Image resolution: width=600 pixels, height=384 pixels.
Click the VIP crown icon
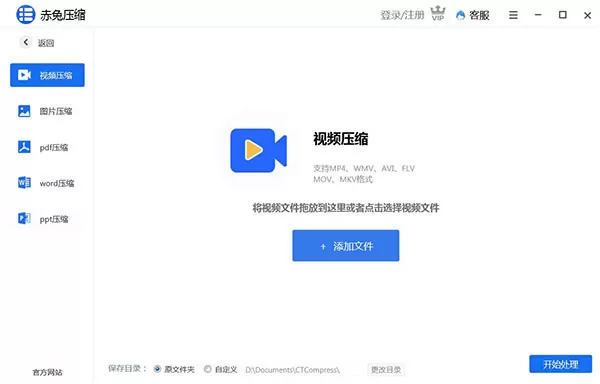(438, 13)
